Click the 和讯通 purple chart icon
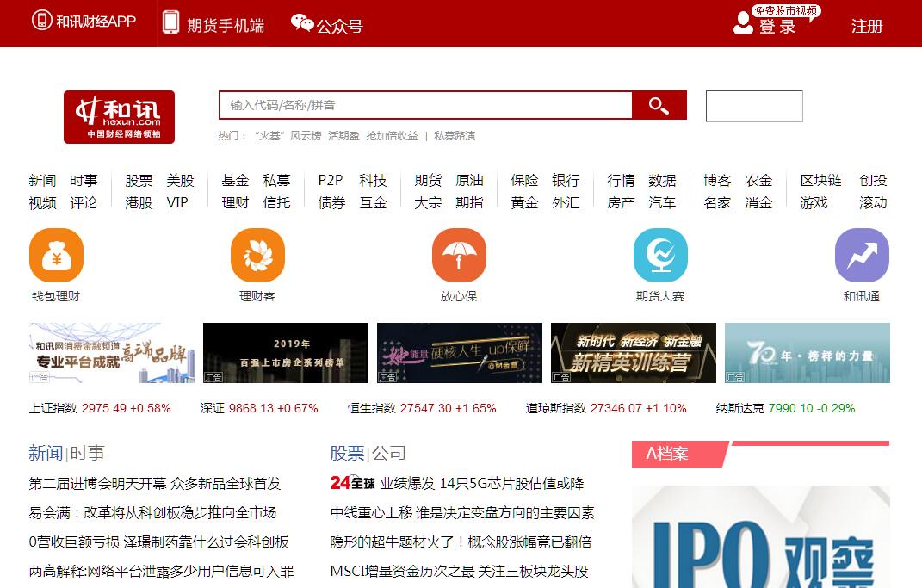The width and height of the screenshot is (922, 588). 862,256
